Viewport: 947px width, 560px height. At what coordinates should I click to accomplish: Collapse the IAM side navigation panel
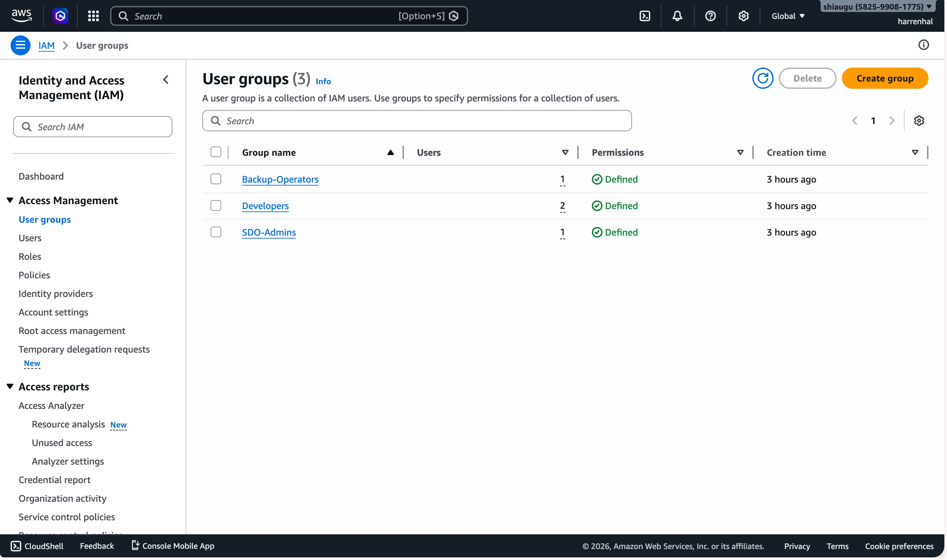(x=166, y=80)
